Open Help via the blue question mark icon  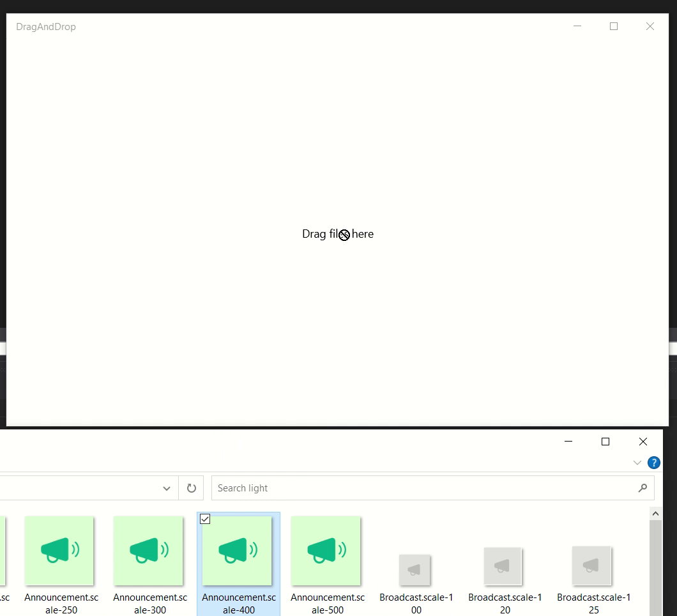[x=653, y=463]
